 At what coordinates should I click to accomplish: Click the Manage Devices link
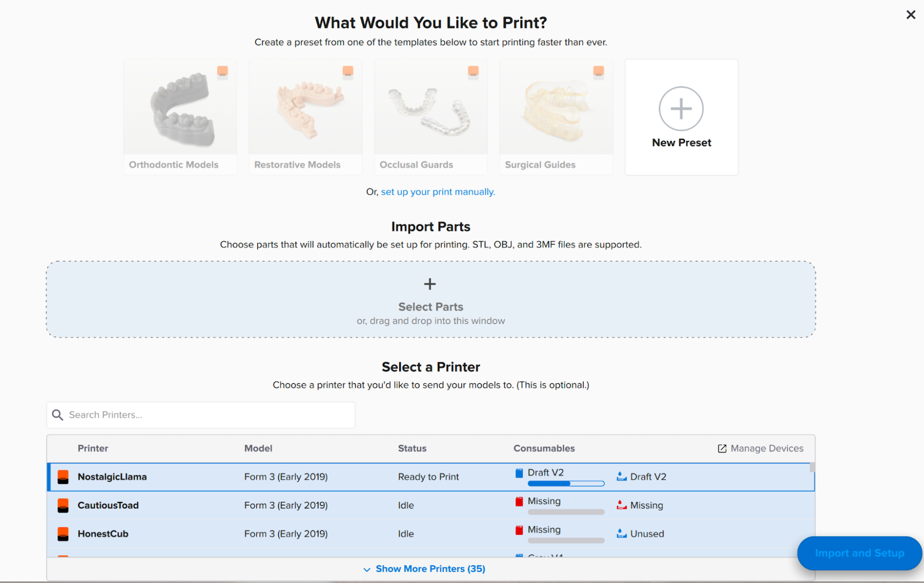(x=767, y=448)
